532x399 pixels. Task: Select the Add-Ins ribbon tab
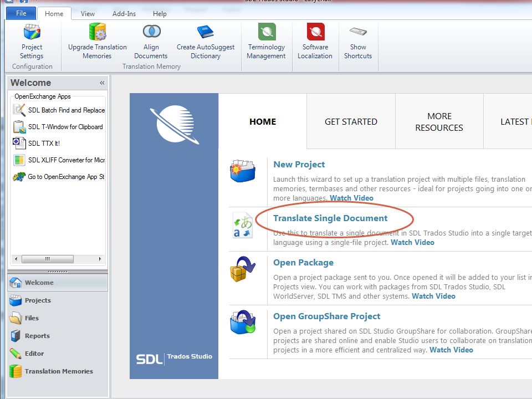[x=124, y=13]
